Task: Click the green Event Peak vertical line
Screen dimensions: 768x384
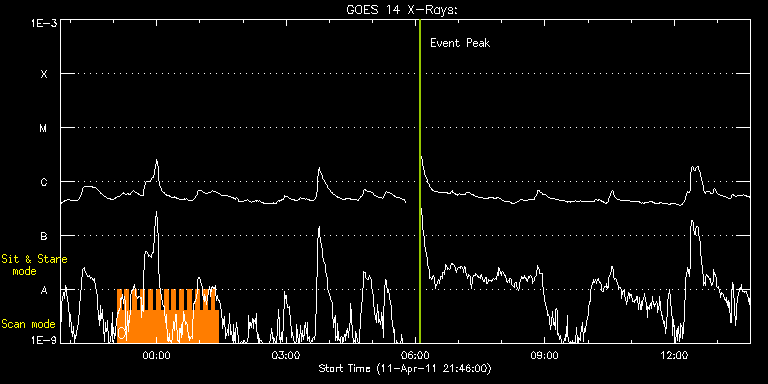Action: click(420, 181)
